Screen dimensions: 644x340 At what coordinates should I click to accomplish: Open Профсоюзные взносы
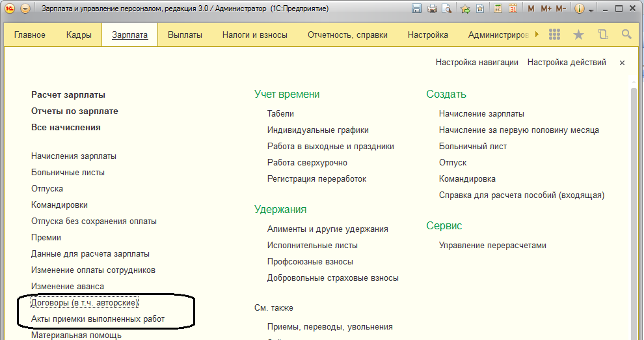[310, 262]
